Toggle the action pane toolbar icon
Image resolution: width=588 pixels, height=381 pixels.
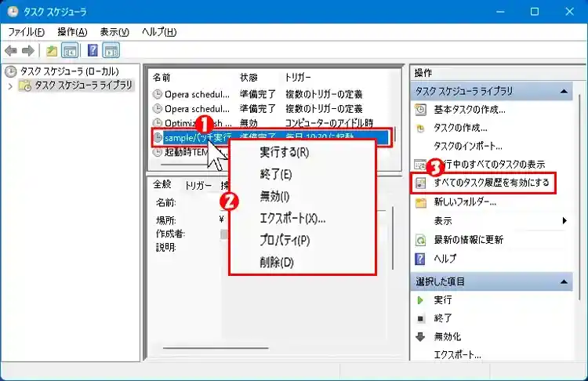(x=111, y=50)
